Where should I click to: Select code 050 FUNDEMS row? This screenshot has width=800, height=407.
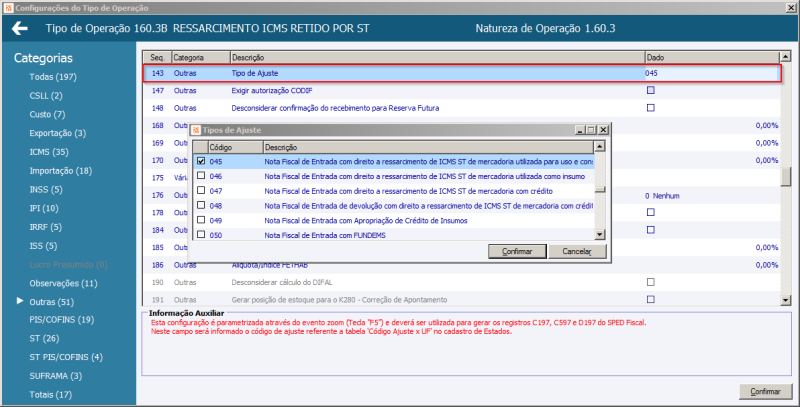click(x=393, y=235)
